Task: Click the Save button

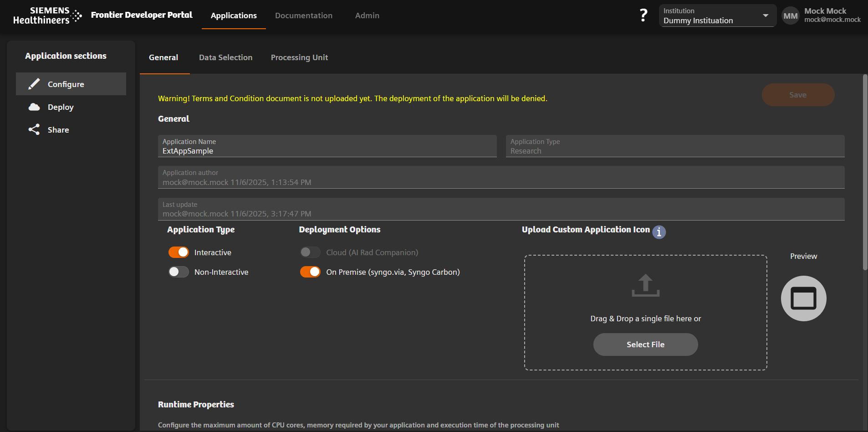Action: (797, 94)
